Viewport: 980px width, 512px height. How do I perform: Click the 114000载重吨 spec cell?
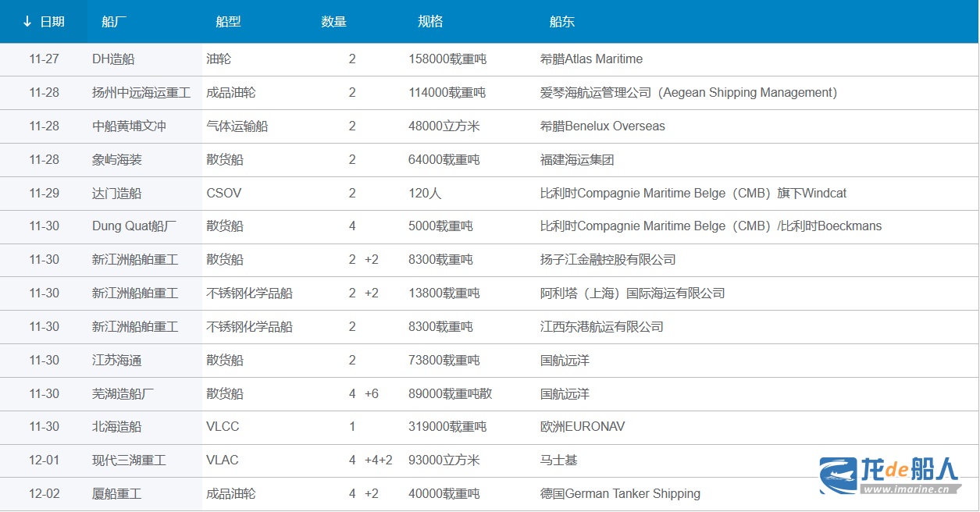[447, 93]
